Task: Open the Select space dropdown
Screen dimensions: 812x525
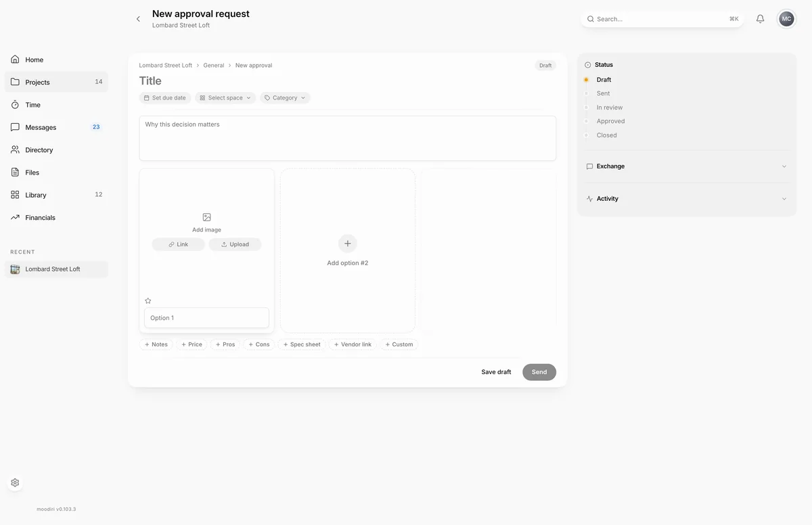Action: tap(225, 97)
